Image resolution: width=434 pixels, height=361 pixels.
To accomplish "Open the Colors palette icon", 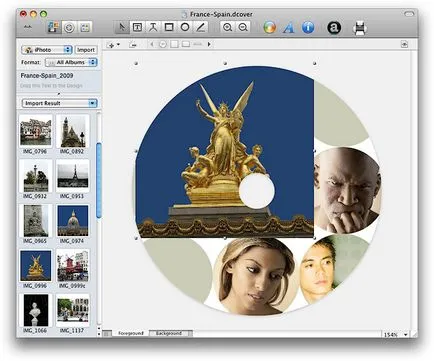I will (x=270, y=27).
